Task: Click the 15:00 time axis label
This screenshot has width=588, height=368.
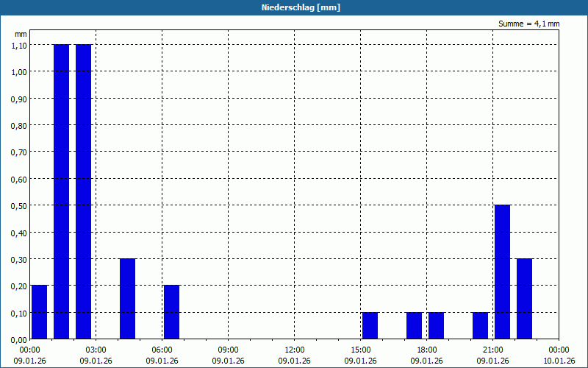Action: click(x=360, y=350)
